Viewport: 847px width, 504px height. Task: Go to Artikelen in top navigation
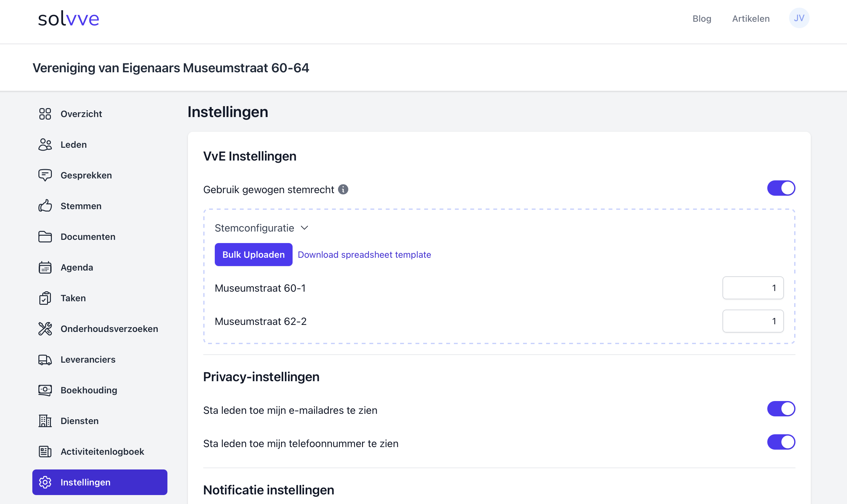(x=750, y=19)
